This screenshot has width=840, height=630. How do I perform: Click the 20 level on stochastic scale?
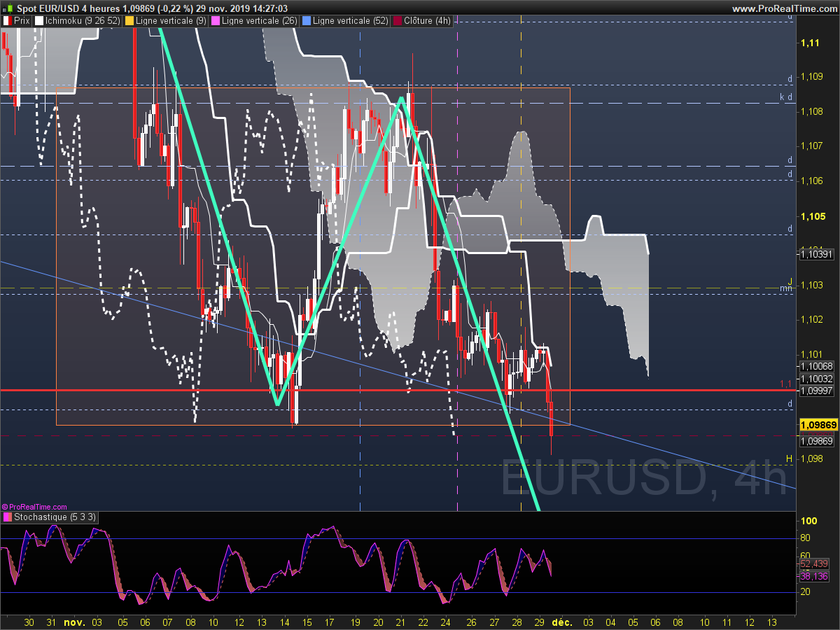point(806,592)
